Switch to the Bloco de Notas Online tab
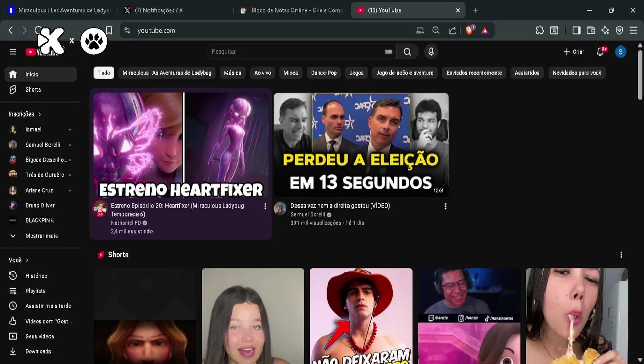Screen dimensions: 644x364 point(292,10)
